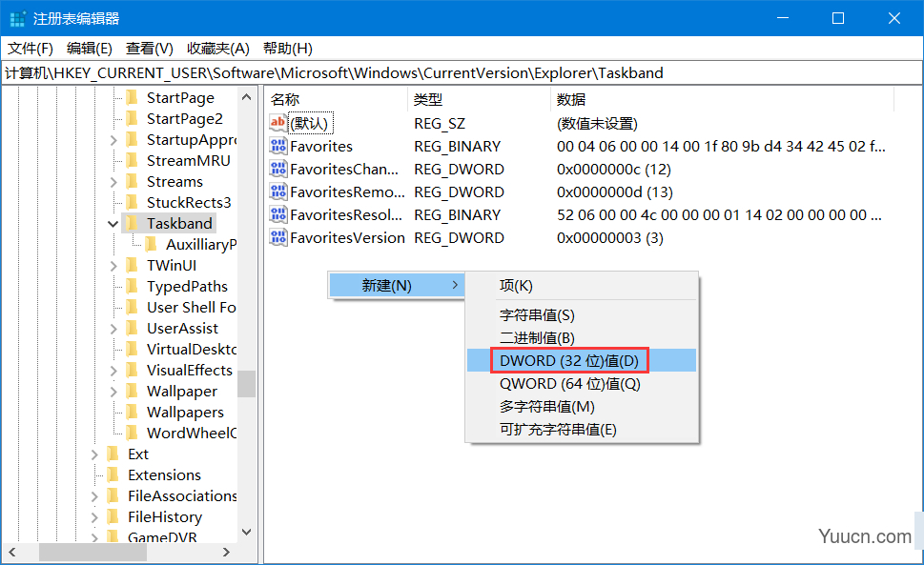Select the VirtualDeskto tree item
Image resolution: width=924 pixels, height=565 pixels.
191,349
